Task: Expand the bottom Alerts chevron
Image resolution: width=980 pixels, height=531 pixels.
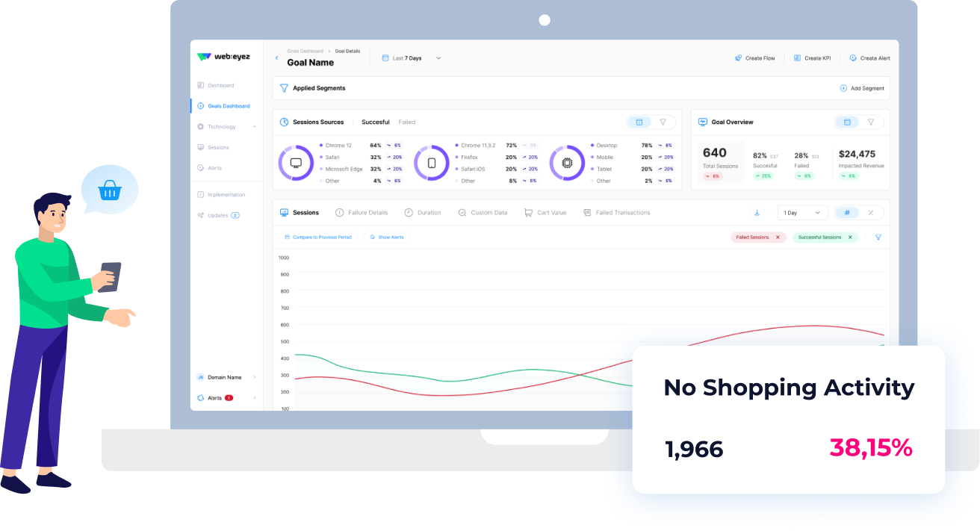Action: [x=255, y=398]
